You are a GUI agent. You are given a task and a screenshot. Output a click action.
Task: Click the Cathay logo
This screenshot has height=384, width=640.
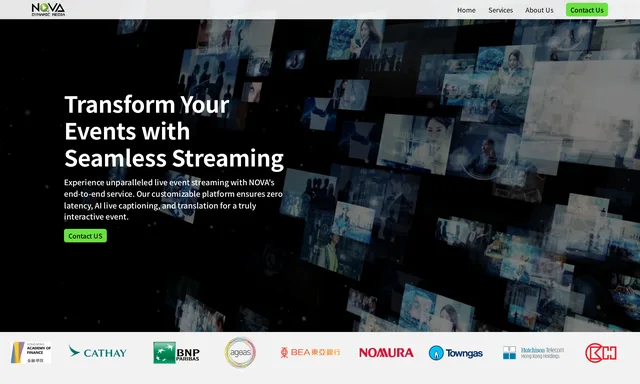(98, 352)
